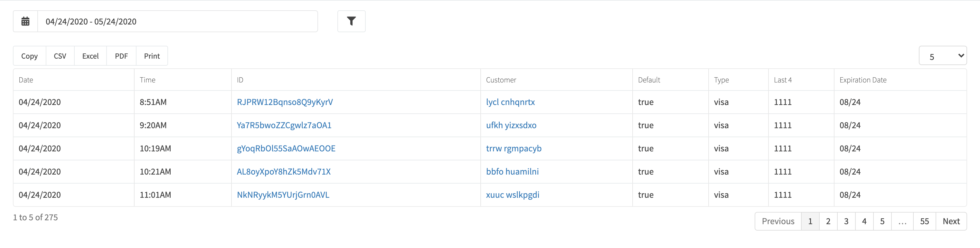Screen dimensions: 980x248
Task: Export table as CSV
Action: point(60,56)
